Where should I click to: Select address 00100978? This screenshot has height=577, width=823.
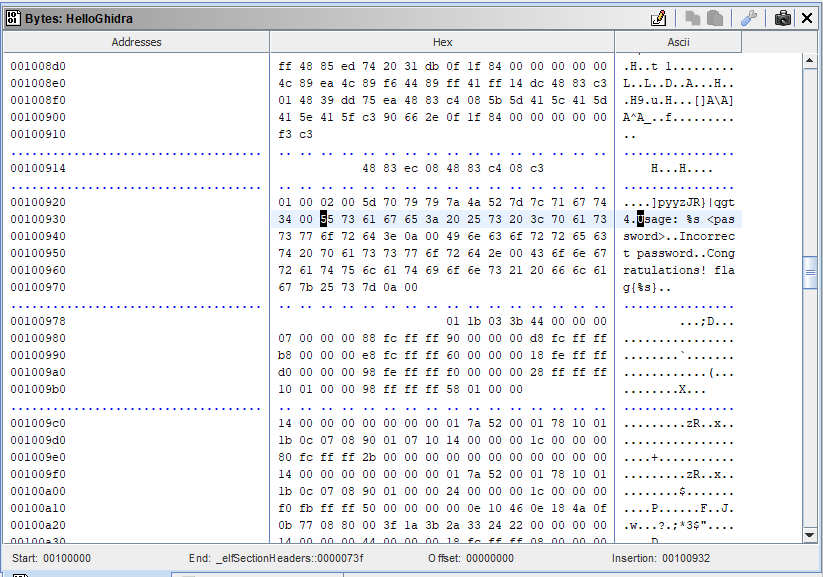(x=38, y=321)
